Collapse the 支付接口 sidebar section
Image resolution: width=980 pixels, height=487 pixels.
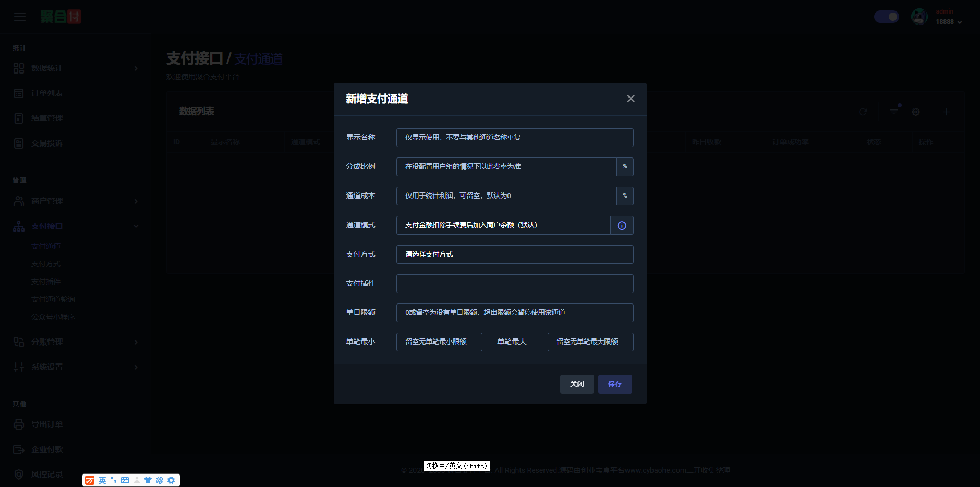(76, 226)
